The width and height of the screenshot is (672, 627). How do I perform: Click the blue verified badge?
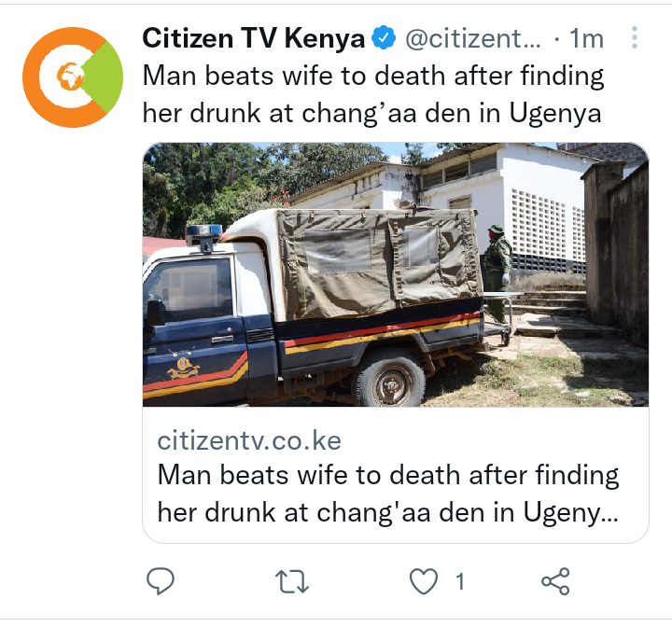(x=384, y=37)
